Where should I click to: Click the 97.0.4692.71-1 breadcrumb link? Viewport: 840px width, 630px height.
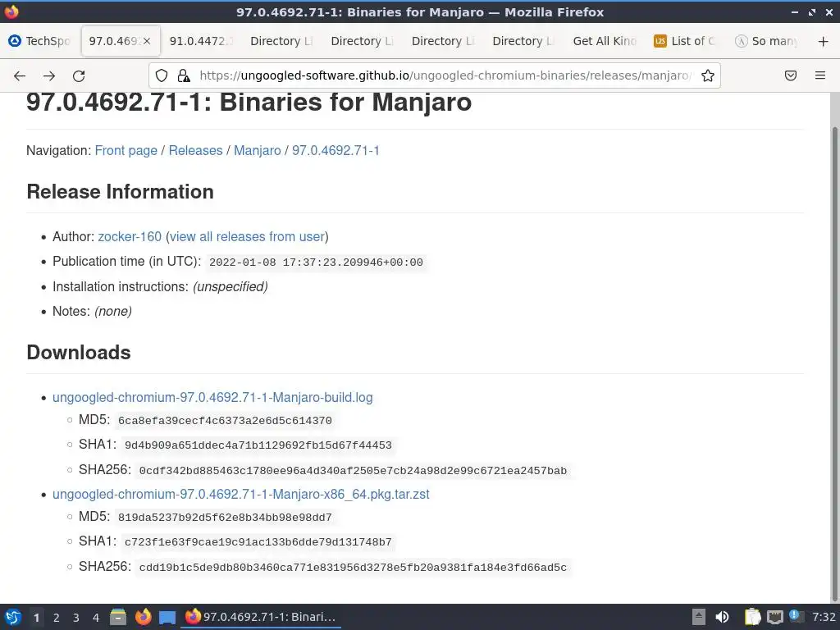(x=336, y=151)
